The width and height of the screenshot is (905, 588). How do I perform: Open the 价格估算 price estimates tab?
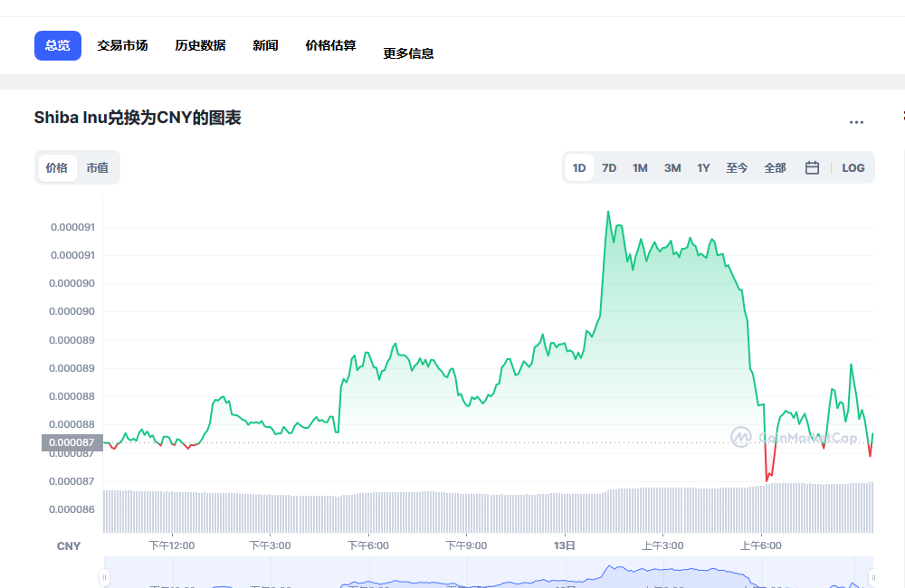[330, 45]
